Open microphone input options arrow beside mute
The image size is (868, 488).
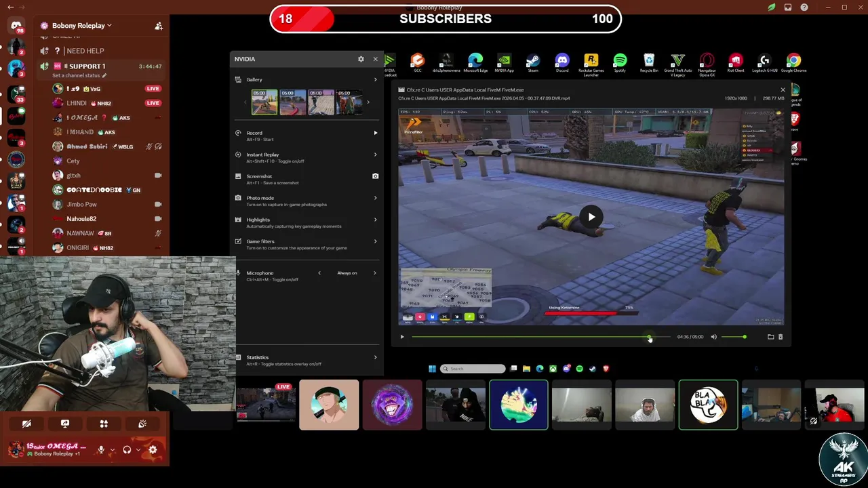pos(112,449)
